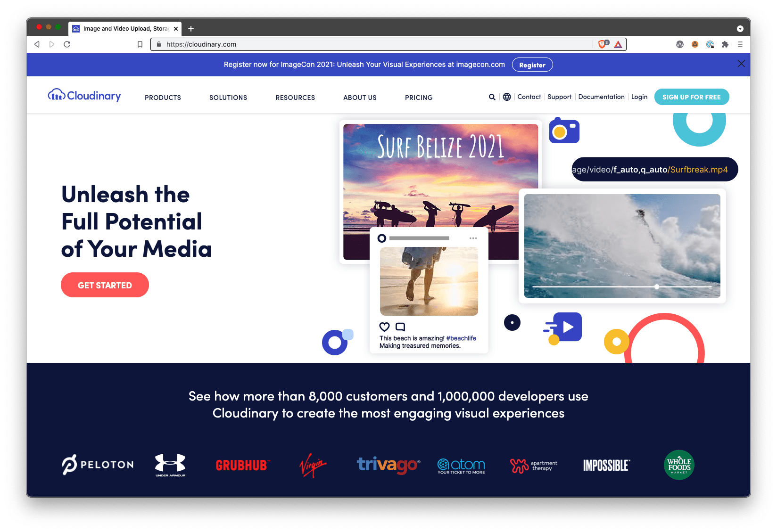Open a new browser tab with plus
The height and width of the screenshot is (532, 777).
[191, 29]
